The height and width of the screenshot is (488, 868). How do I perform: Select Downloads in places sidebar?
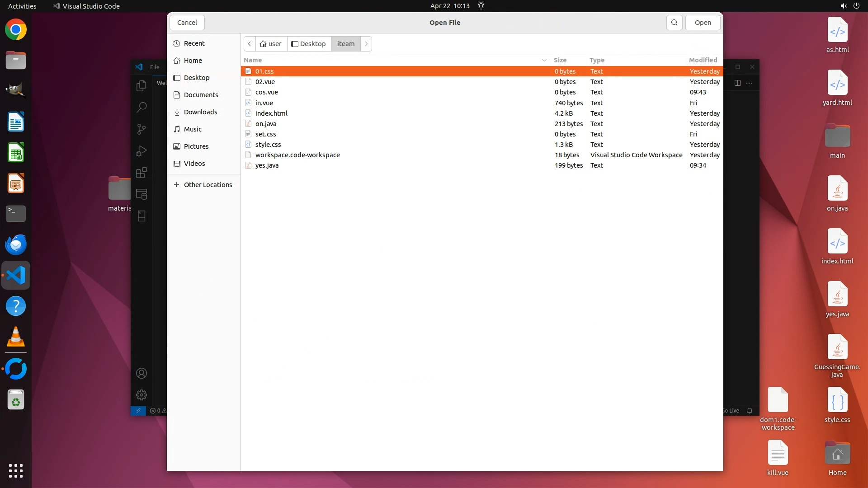pos(200,112)
